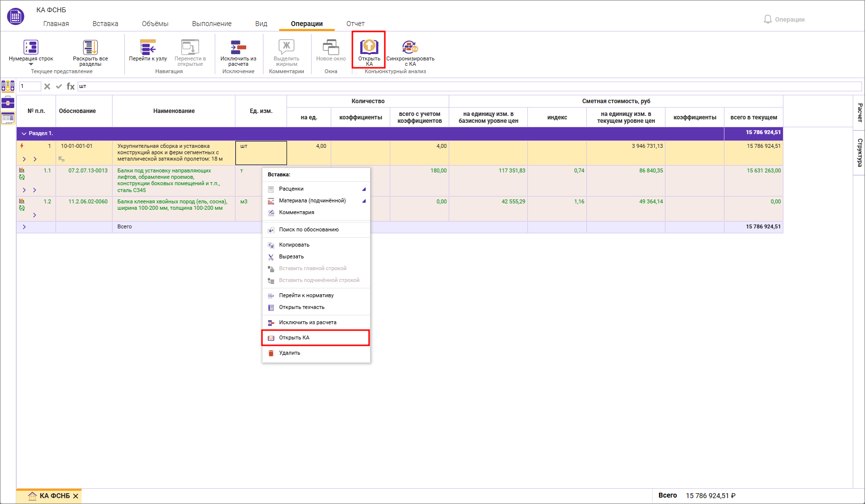Click the table view sidebar icon
The height and width of the screenshot is (504, 865).
(8, 118)
